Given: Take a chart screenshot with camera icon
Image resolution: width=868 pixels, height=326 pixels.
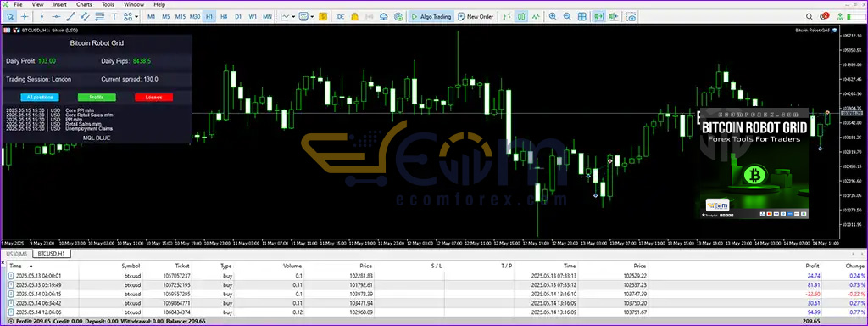Looking at the screenshot, I should pos(632,17).
